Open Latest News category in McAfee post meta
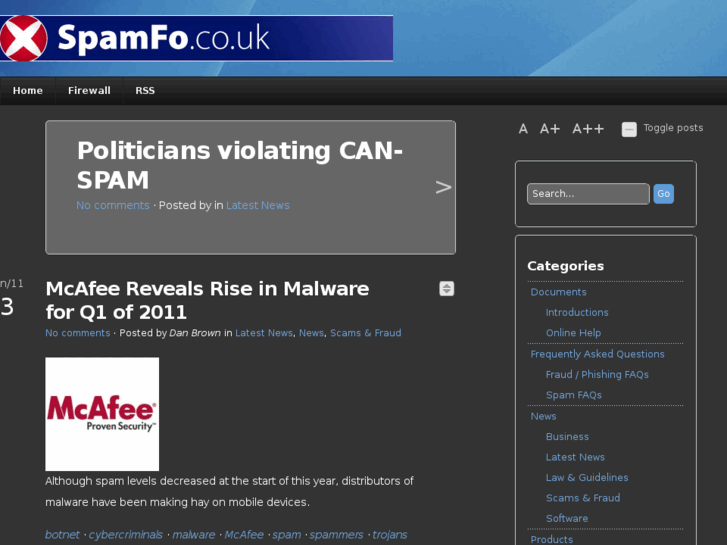Image resolution: width=727 pixels, height=545 pixels. point(264,333)
